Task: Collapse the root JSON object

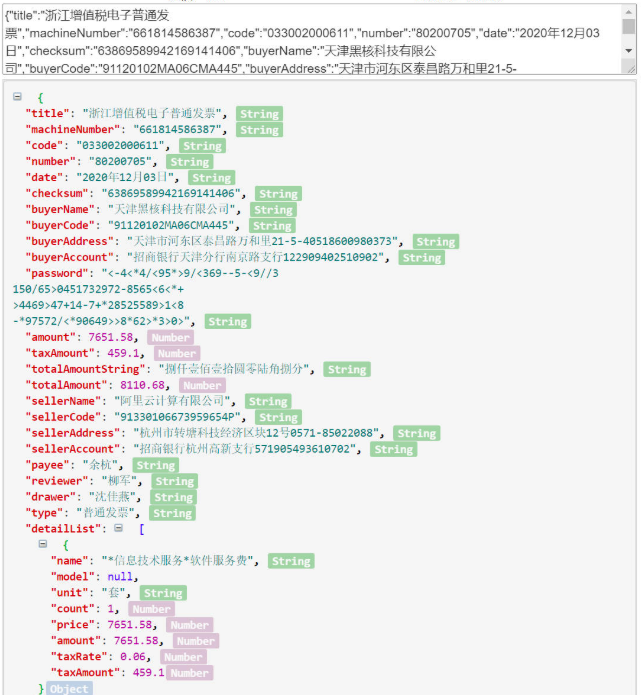Action: pos(18,97)
